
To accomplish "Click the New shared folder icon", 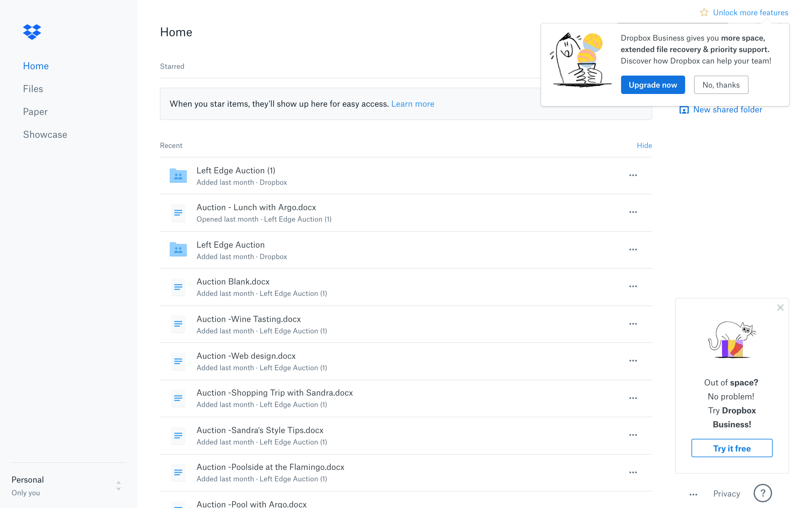I will [684, 110].
